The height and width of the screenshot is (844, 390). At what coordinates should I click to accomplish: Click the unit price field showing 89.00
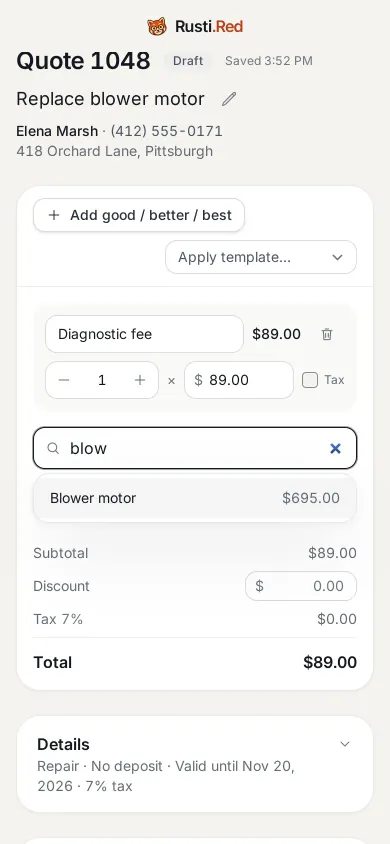(x=239, y=380)
